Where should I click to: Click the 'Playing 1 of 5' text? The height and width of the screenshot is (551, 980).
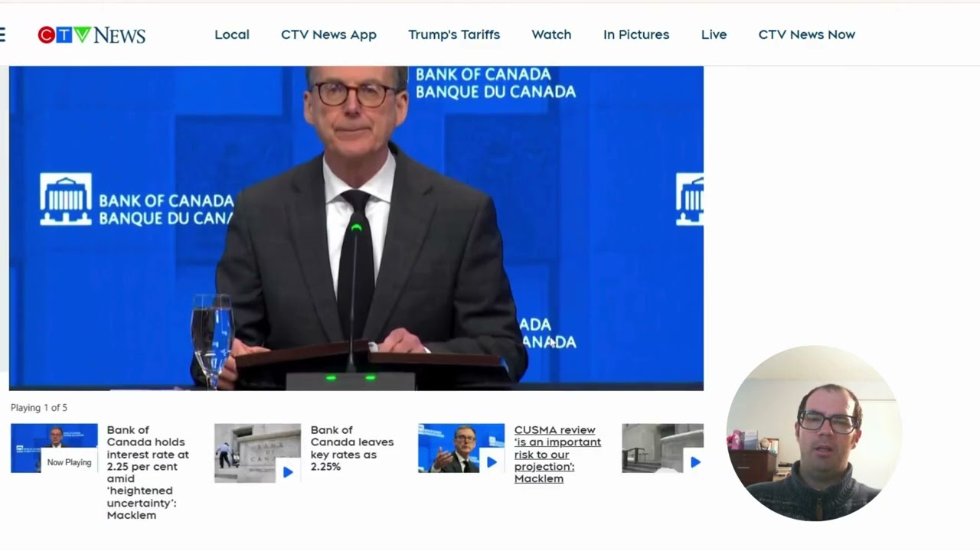39,407
